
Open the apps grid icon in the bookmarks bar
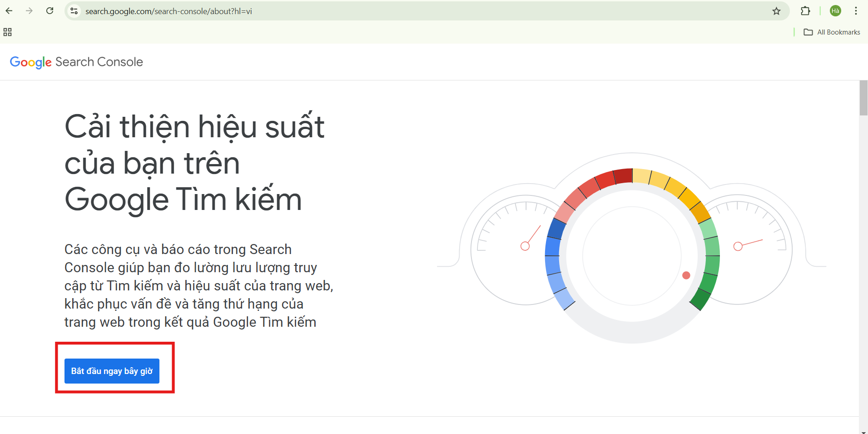click(x=7, y=32)
